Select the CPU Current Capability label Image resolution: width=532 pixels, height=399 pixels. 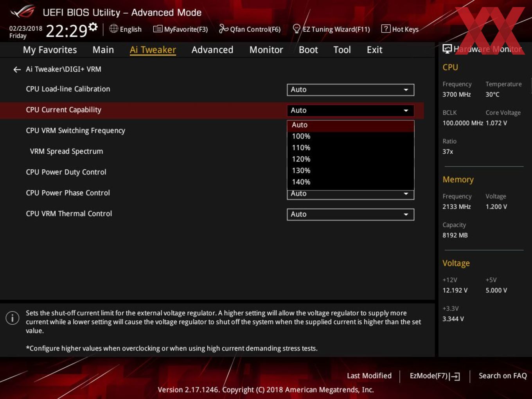tap(63, 110)
